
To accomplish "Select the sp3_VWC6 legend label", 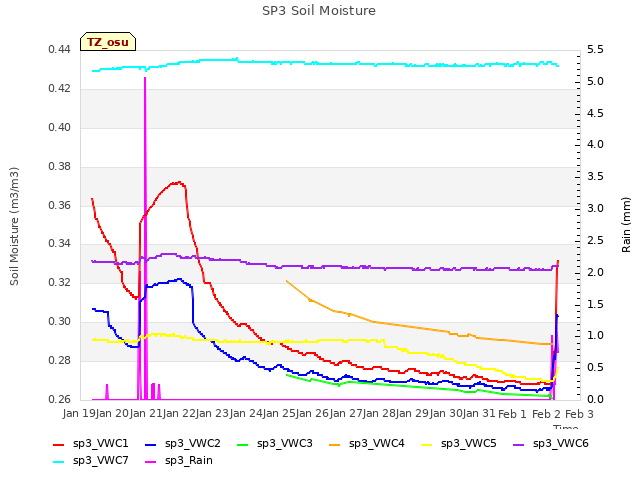I will [x=560, y=443].
